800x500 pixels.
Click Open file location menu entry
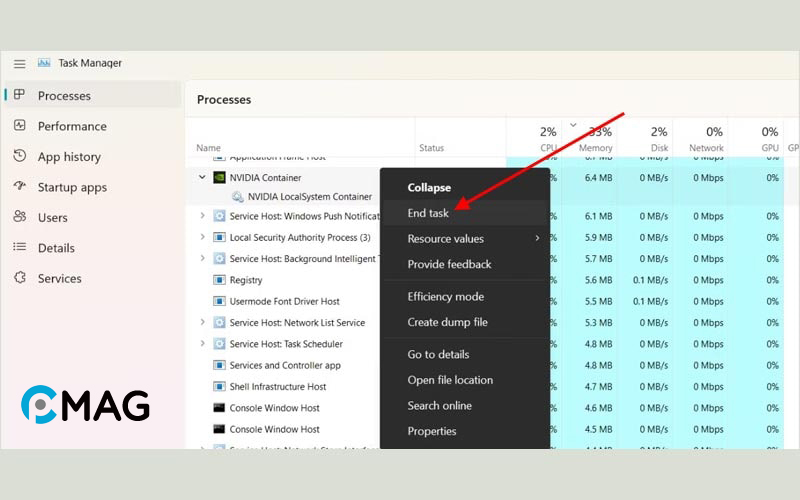(x=450, y=380)
